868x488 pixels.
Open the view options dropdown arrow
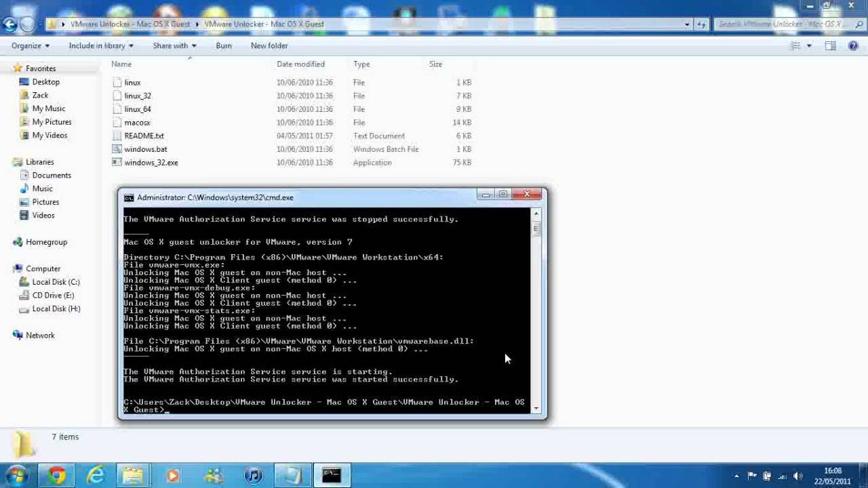click(809, 46)
